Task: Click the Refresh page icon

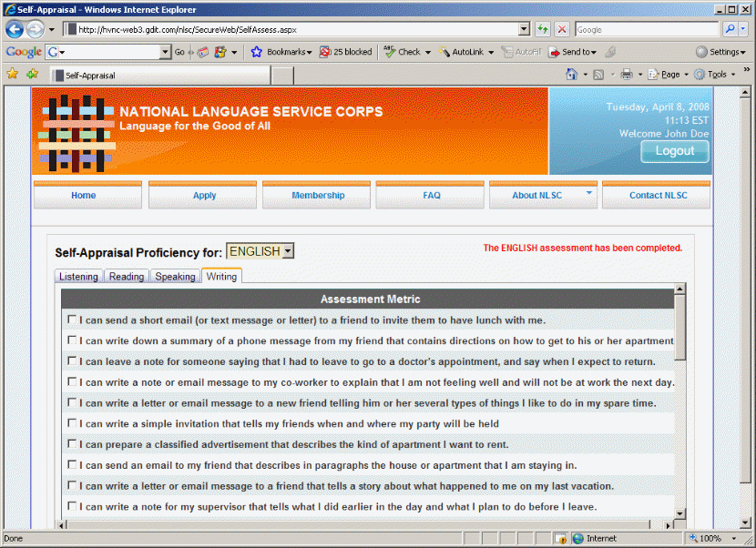Action: (x=543, y=29)
